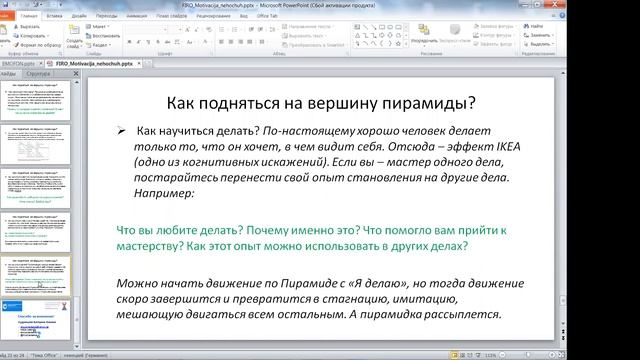Click the decrease list level icon
The image size is (640, 360).
(x=251, y=29)
